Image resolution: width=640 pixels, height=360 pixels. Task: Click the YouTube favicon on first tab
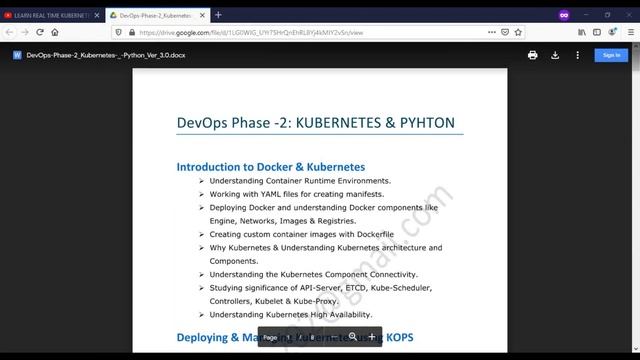click(x=8, y=15)
